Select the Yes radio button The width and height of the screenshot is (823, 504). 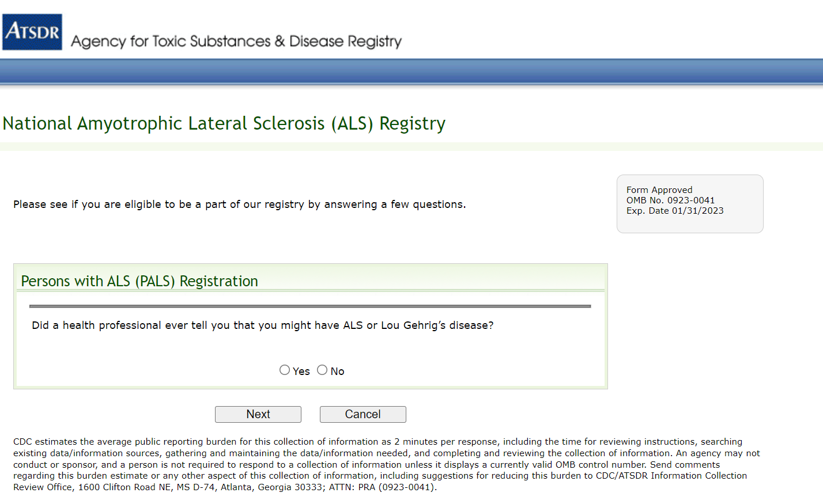pos(285,370)
